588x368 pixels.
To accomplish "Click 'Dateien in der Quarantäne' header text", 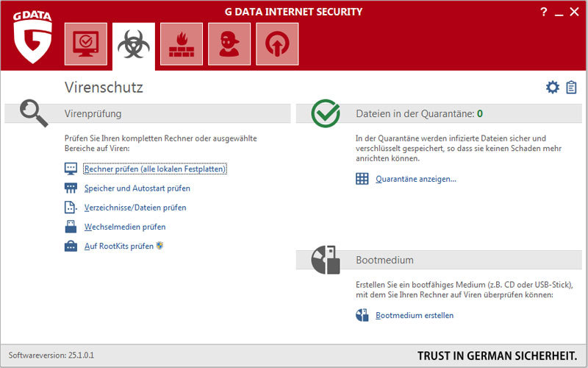I will 415,113.
